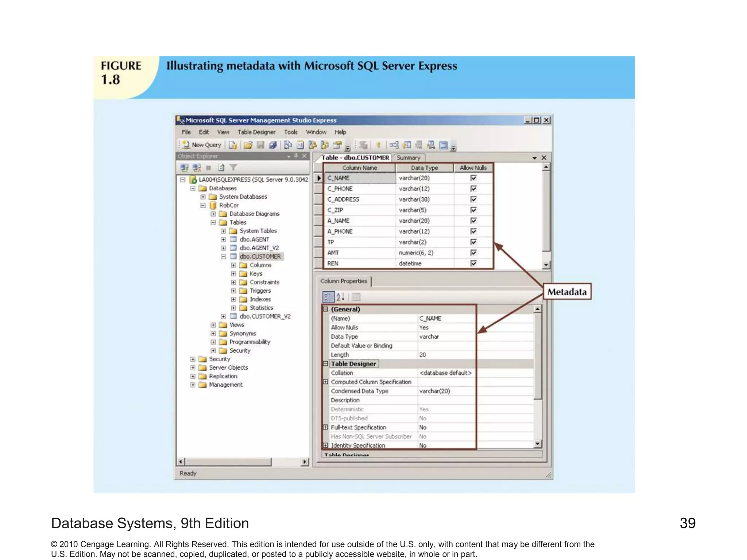Open the active files dropdown arrow beside tab close

(x=534, y=158)
